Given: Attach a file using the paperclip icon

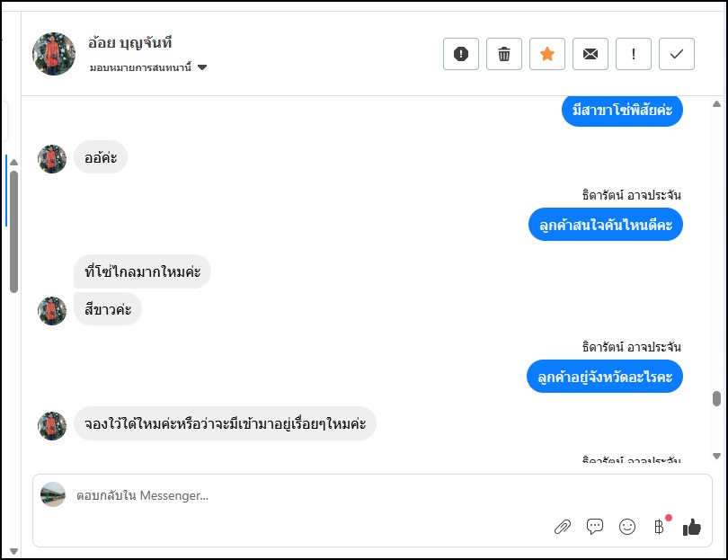Looking at the screenshot, I should point(562,527).
